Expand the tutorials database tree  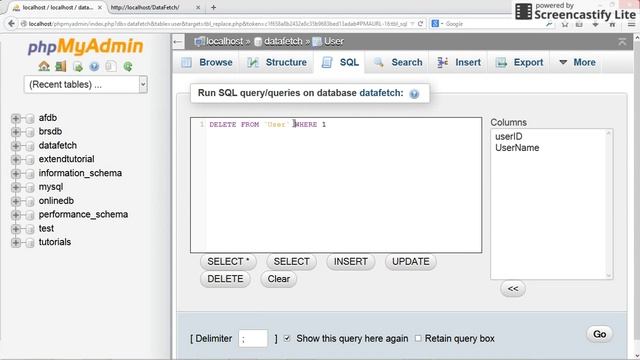[x=16, y=242]
